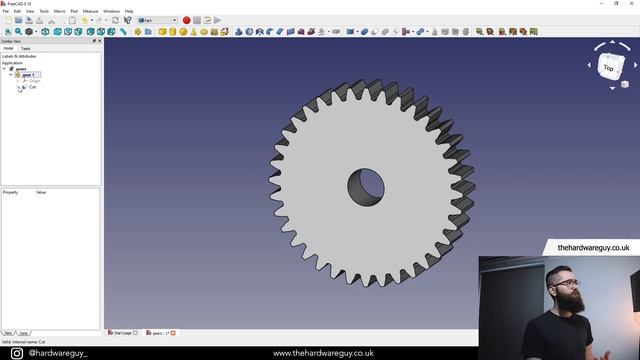The image size is (640, 360).
Task: Switch to the Tasks tab
Action: coord(25,49)
